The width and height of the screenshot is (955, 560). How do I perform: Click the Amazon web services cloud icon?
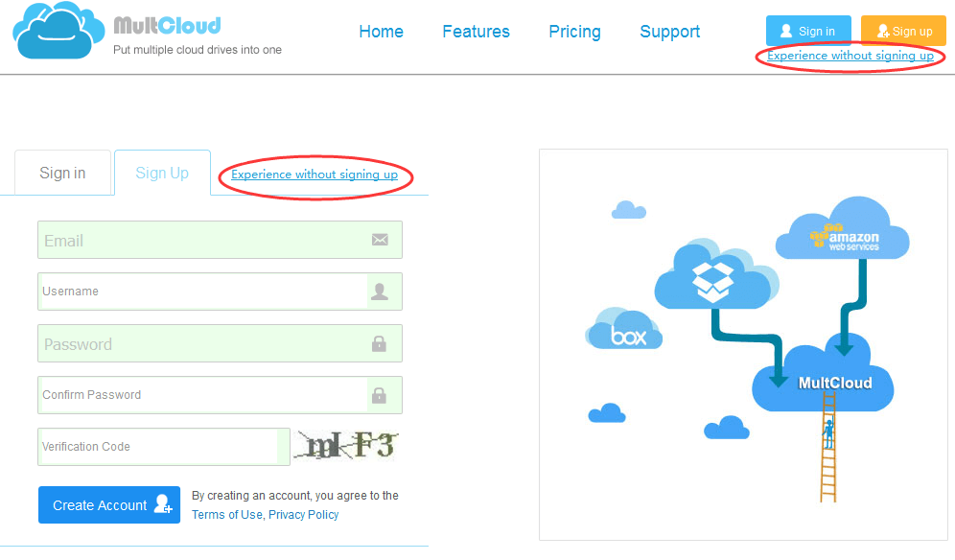point(843,228)
